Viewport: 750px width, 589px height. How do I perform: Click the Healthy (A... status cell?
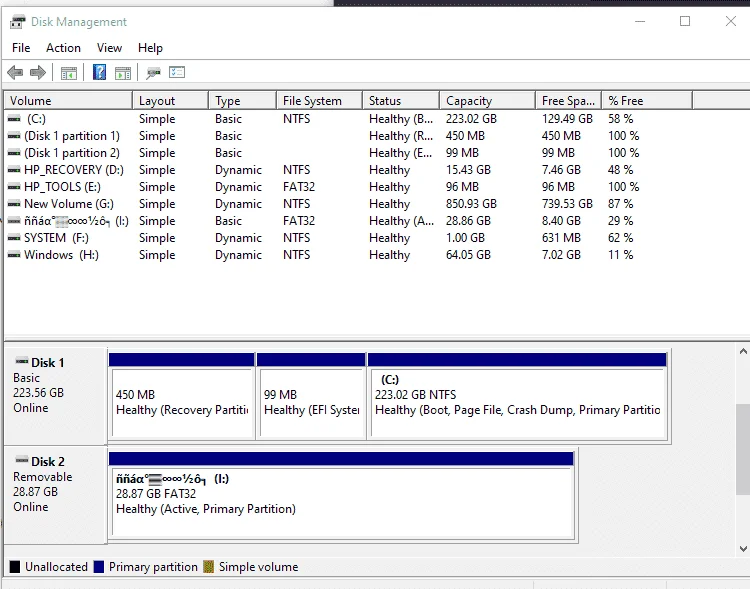pyautogui.click(x=401, y=221)
